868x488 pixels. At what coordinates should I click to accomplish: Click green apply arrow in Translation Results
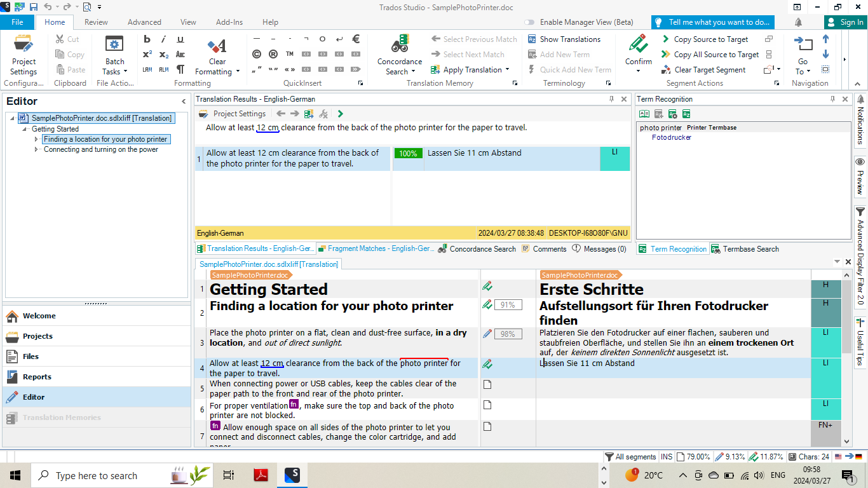click(341, 114)
